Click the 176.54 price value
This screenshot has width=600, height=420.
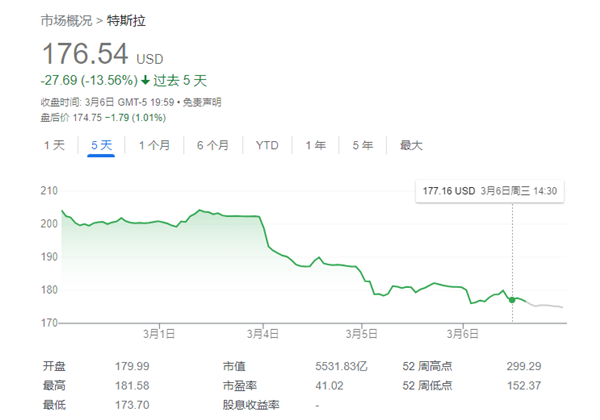(x=85, y=54)
